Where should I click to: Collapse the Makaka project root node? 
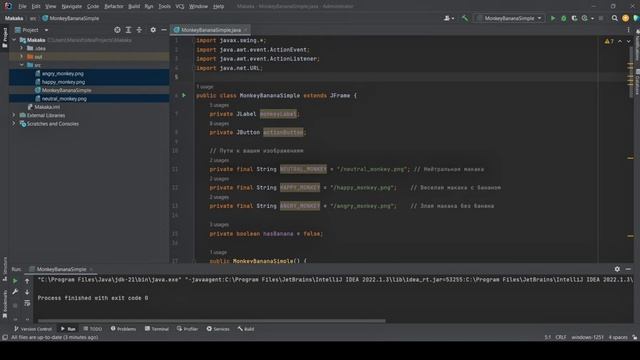[15, 40]
